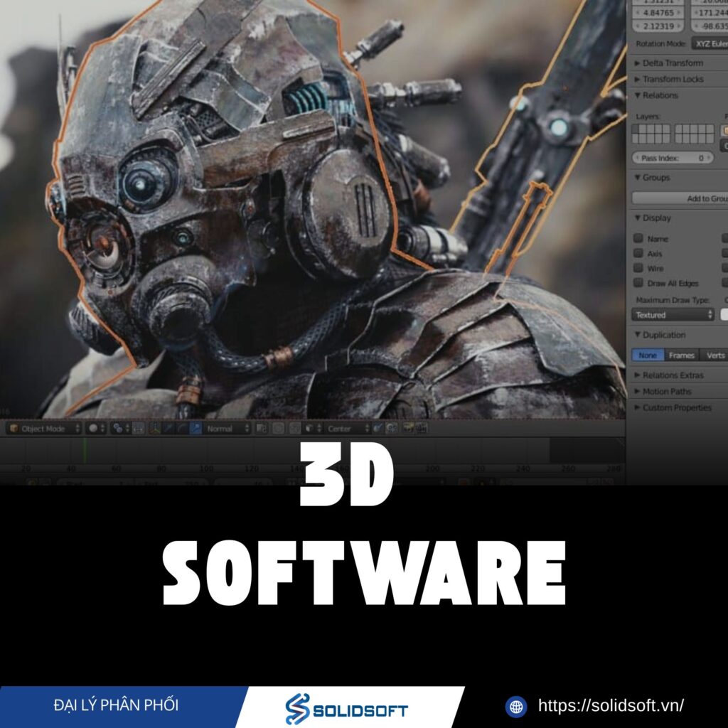Click the globe icon beside the URL
The height and width of the screenshot is (728, 728).
pyautogui.click(x=516, y=707)
